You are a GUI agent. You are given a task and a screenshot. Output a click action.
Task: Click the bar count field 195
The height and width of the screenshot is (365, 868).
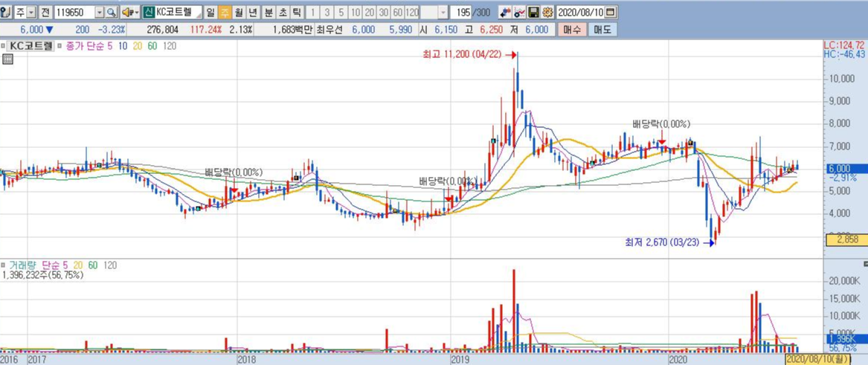(x=464, y=12)
